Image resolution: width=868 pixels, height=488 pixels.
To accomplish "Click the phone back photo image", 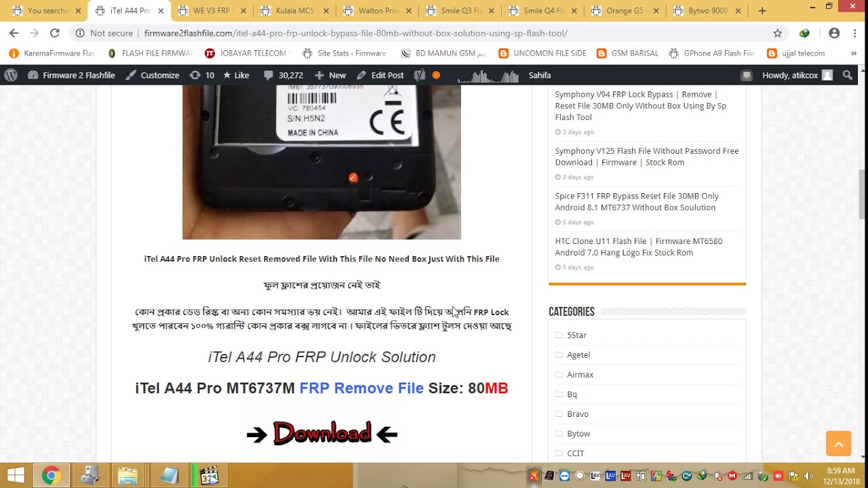I will (x=321, y=162).
